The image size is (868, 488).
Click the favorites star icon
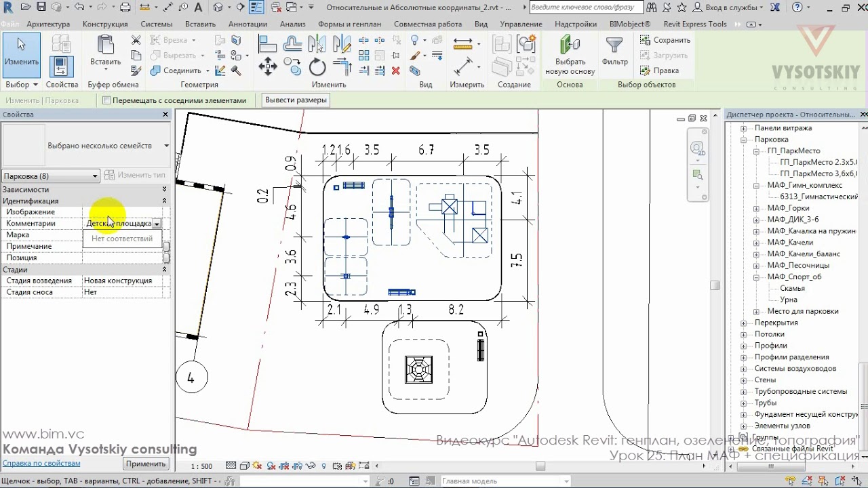coord(682,7)
